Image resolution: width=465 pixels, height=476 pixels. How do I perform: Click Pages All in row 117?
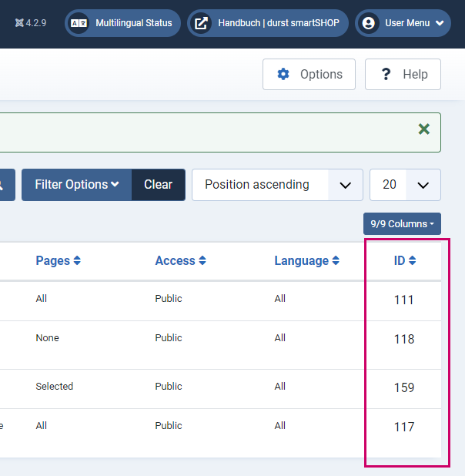(42, 426)
